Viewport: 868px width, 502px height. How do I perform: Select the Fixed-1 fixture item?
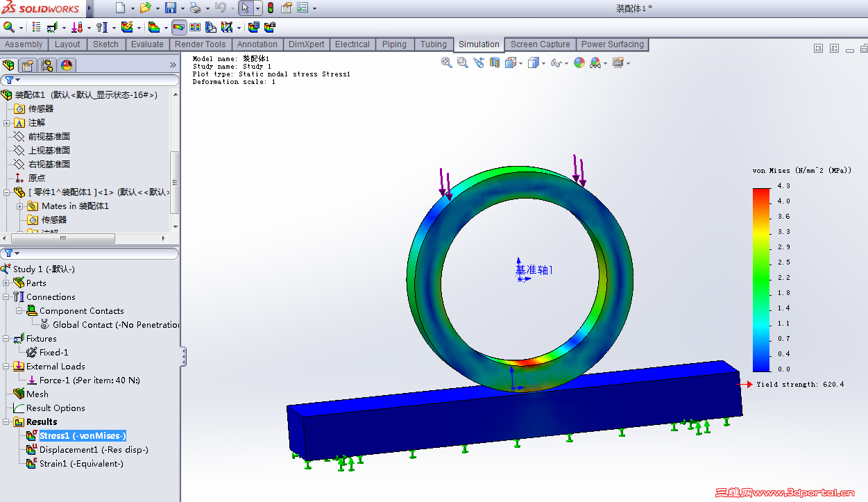(53, 353)
